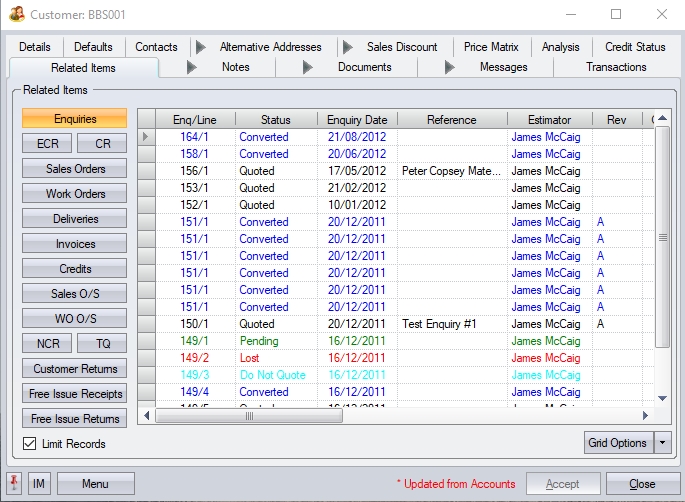
Task: Open the Grid Options dropdown arrow
Action: click(x=662, y=443)
